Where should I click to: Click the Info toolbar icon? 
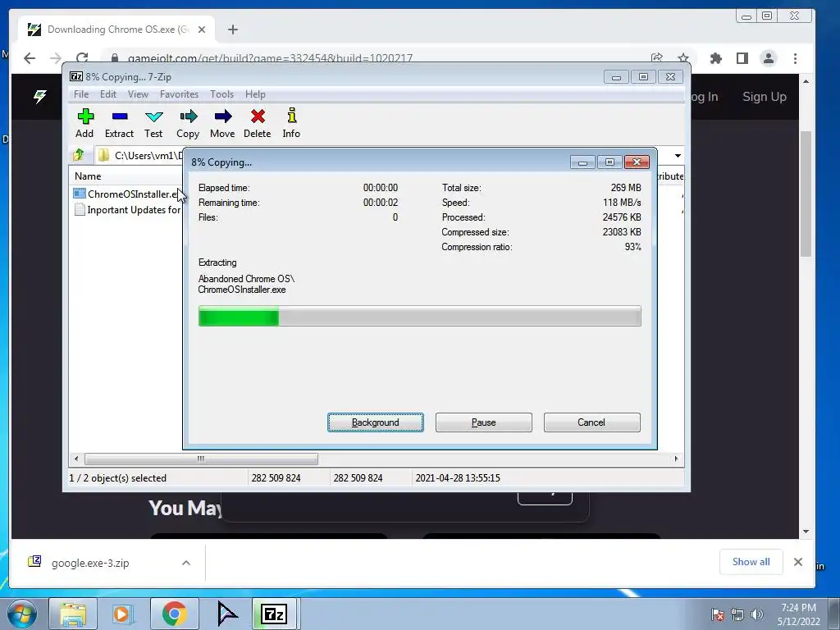point(291,123)
